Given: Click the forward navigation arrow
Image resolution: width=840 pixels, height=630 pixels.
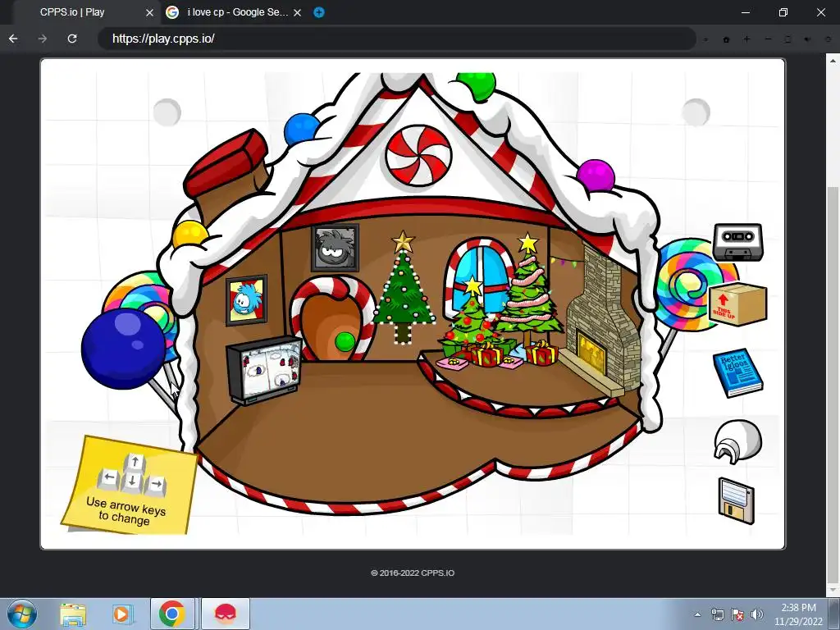Looking at the screenshot, I should click(43, 39).
